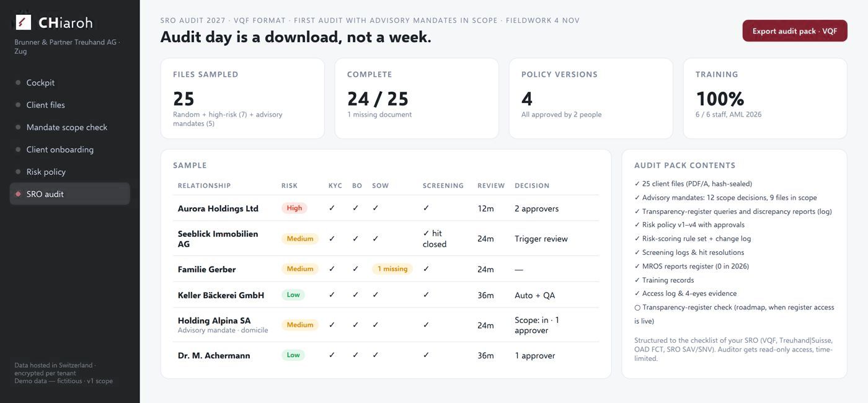Click the red SRO audit bullet icon
Screen dimensions: 868x403
18,194
